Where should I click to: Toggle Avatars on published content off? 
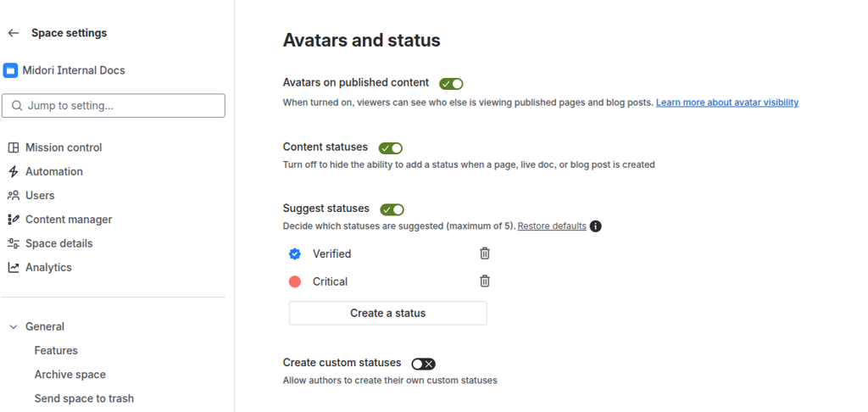point(451,84)
